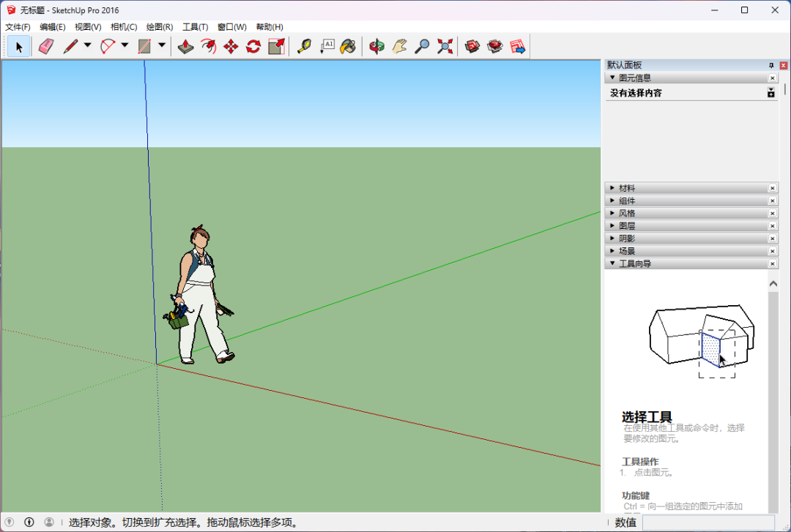Activate the Move tool
Image resolution: width=791 pixels, height=532 pixels.
231,47
